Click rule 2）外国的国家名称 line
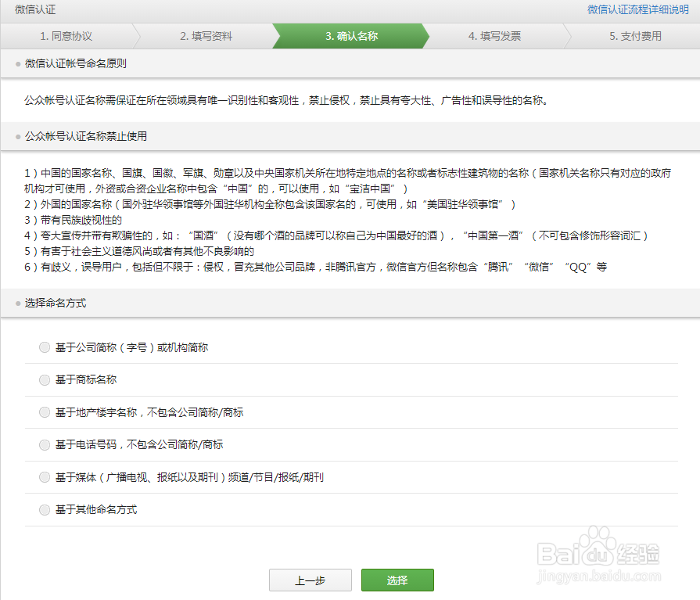 click(270, 204)
